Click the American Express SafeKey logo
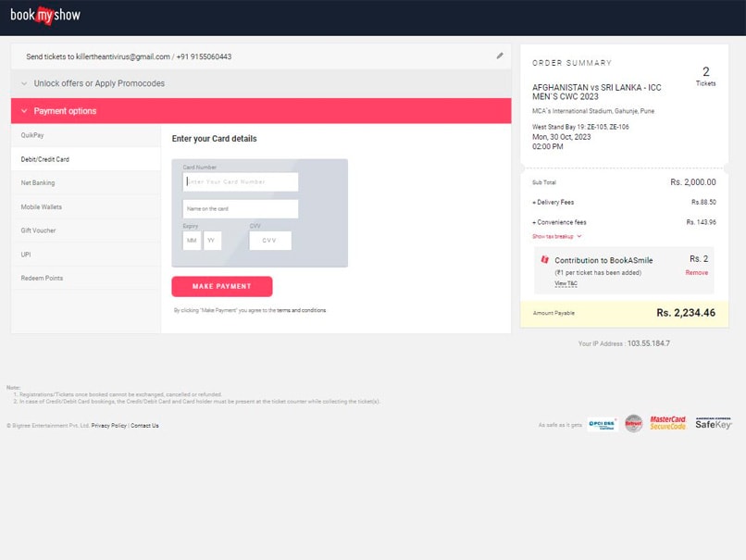746x560 pixels. (714, 423)
